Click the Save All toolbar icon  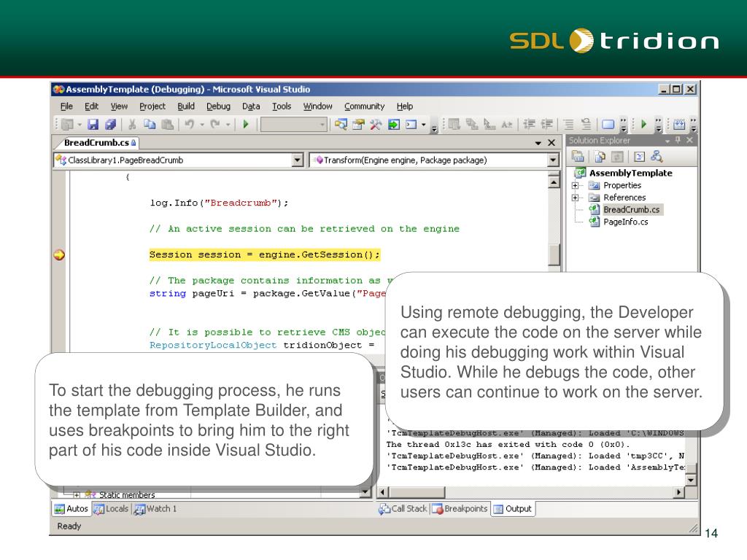click(111, 125)
